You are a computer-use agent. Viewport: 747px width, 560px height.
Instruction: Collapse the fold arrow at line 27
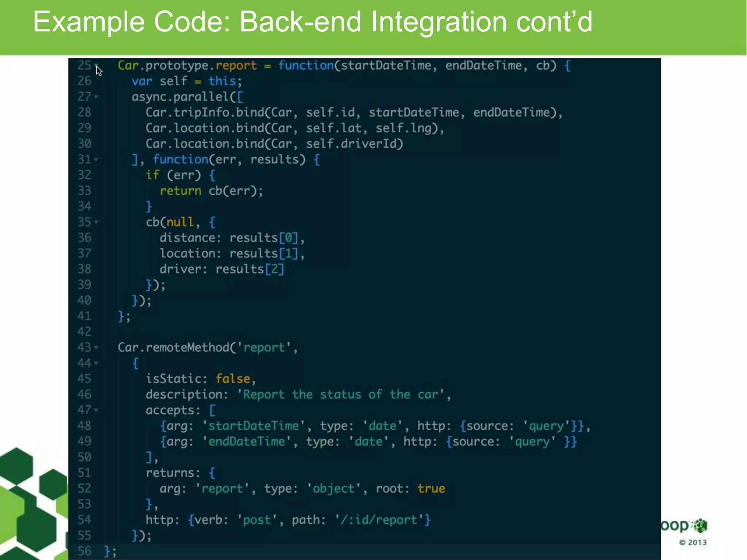(96, 97)
